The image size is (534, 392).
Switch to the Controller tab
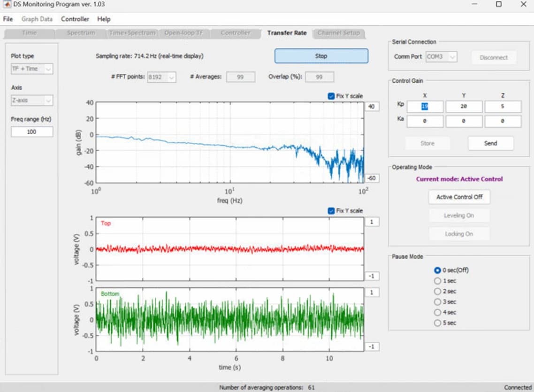(x=236, y=33)
